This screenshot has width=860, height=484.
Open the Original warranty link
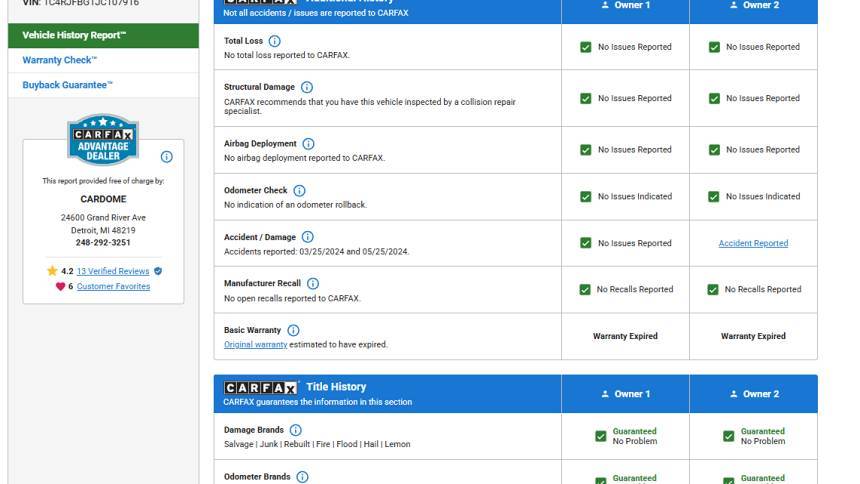256,345
